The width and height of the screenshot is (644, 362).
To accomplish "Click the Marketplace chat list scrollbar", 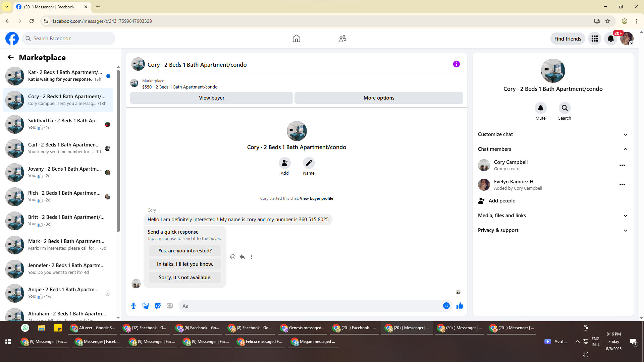I will (118, 151).
